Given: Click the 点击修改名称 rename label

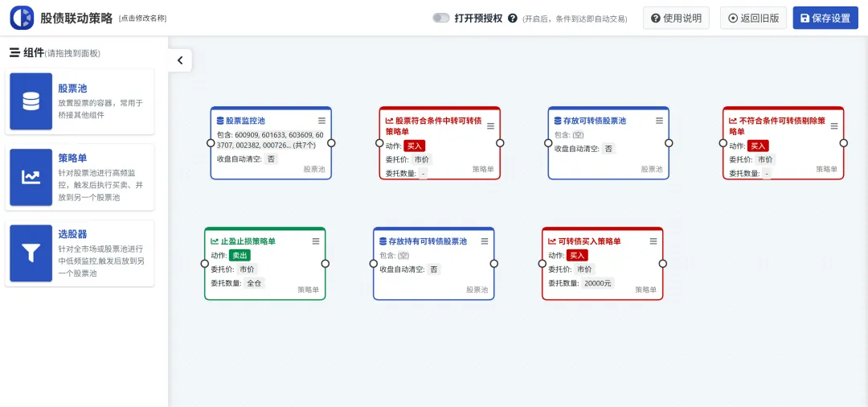Looking at the screenshot, I should pos(142,18).
